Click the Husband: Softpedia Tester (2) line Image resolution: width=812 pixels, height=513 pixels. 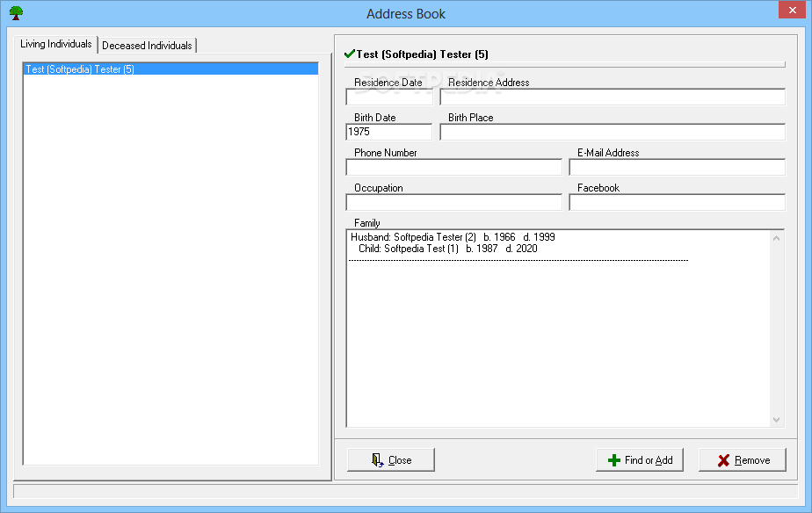pyautogui.click(x=453, y=237)
